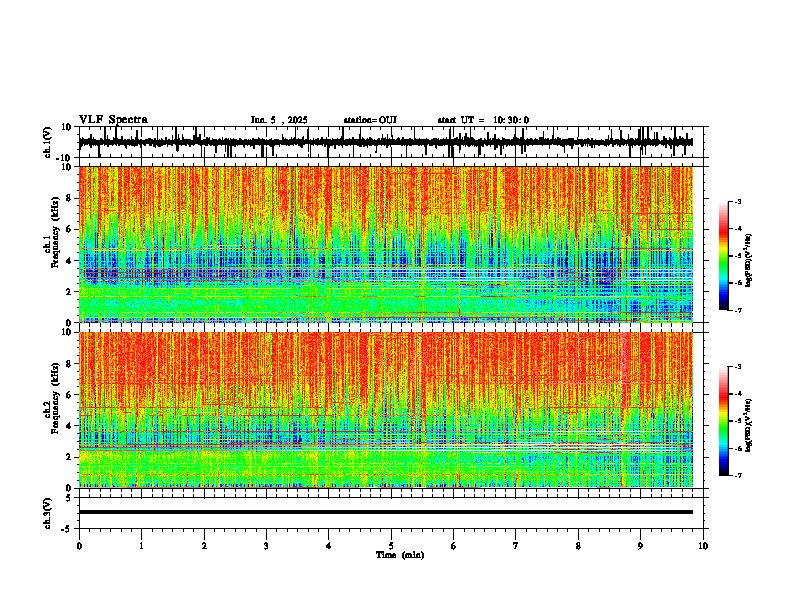Click the ch.1(V) waveform axis label

tap(48, 142)
